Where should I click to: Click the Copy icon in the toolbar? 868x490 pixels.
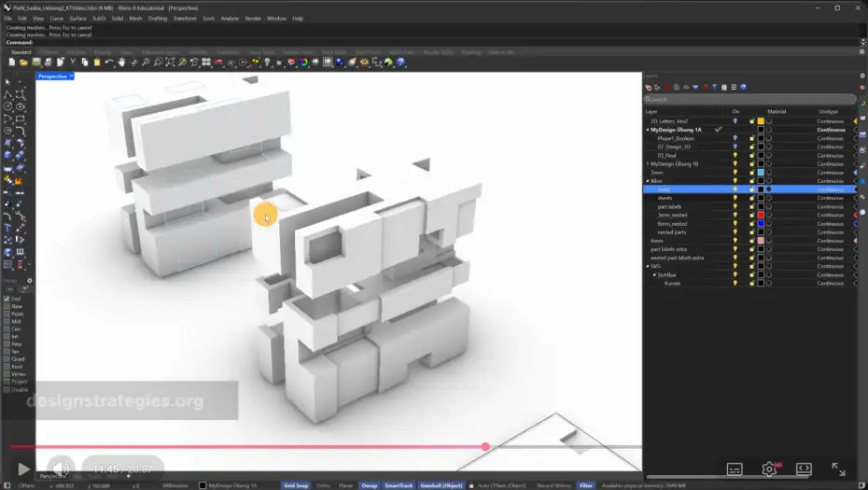coord(85,63)
